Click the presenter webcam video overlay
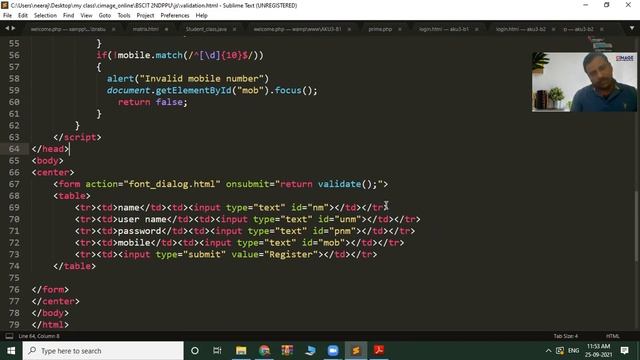 584,82
